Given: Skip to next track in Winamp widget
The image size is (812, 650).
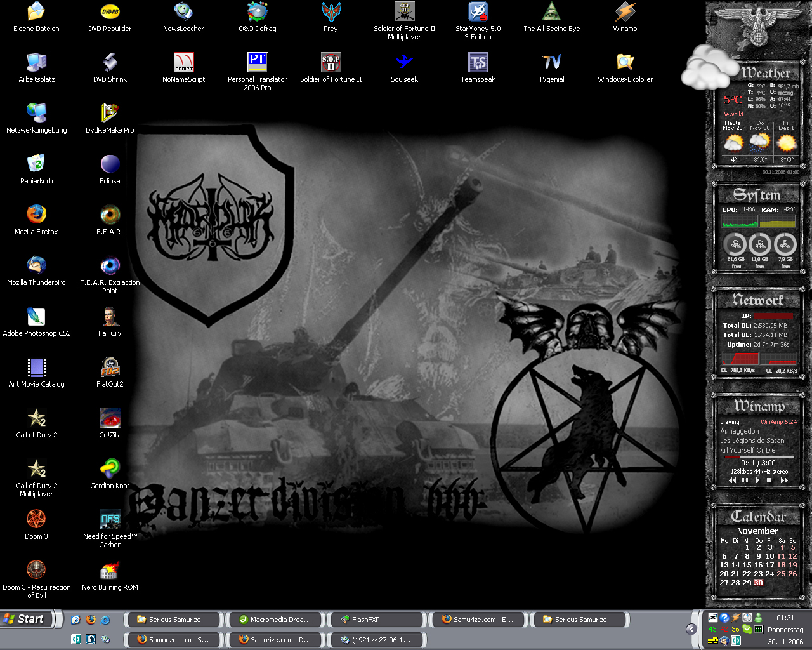Looking at the screenshot, I should tap(784, 481).
